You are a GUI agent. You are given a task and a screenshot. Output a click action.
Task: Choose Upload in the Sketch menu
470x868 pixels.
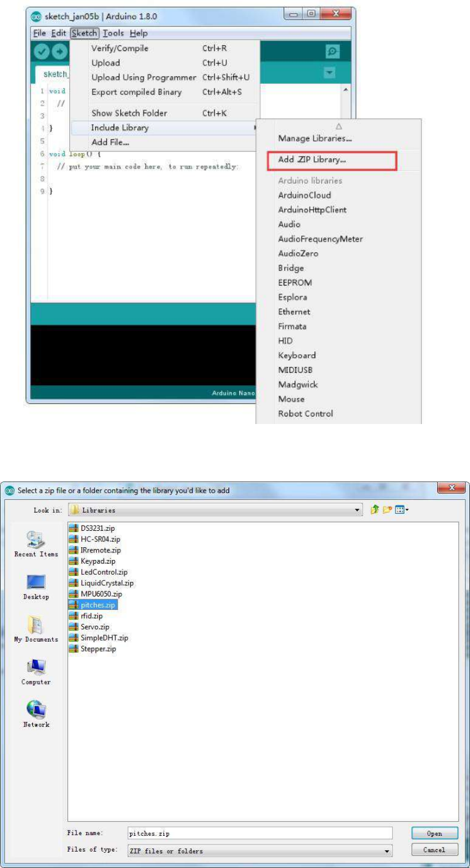click(164, 63)
